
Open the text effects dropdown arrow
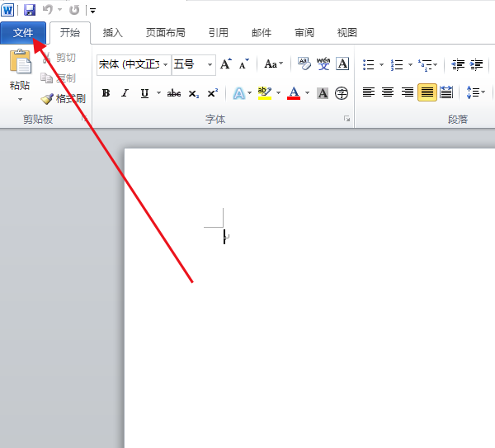[250, 93]
